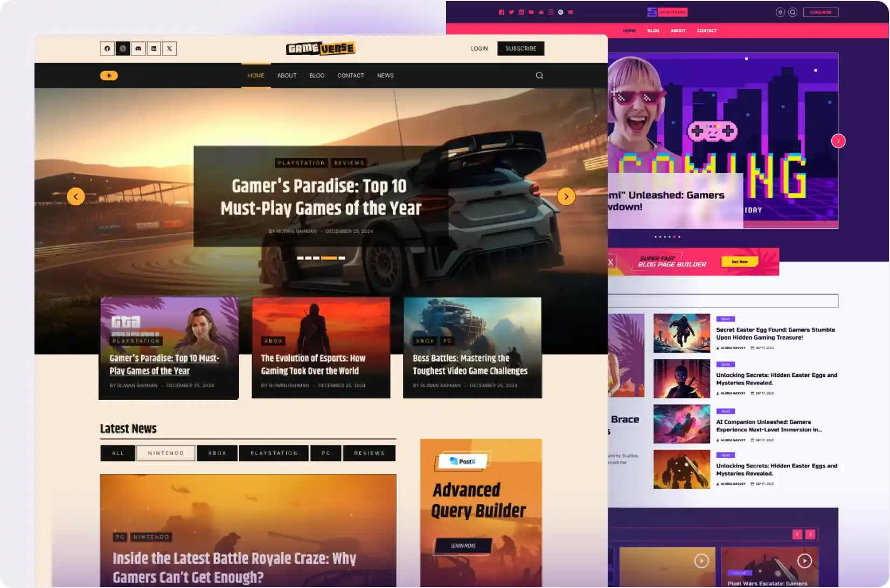The width and height of the screenshot is (890, 588).
Task: Open the Evolution of Esports article card
Action: tap(321, 348)
